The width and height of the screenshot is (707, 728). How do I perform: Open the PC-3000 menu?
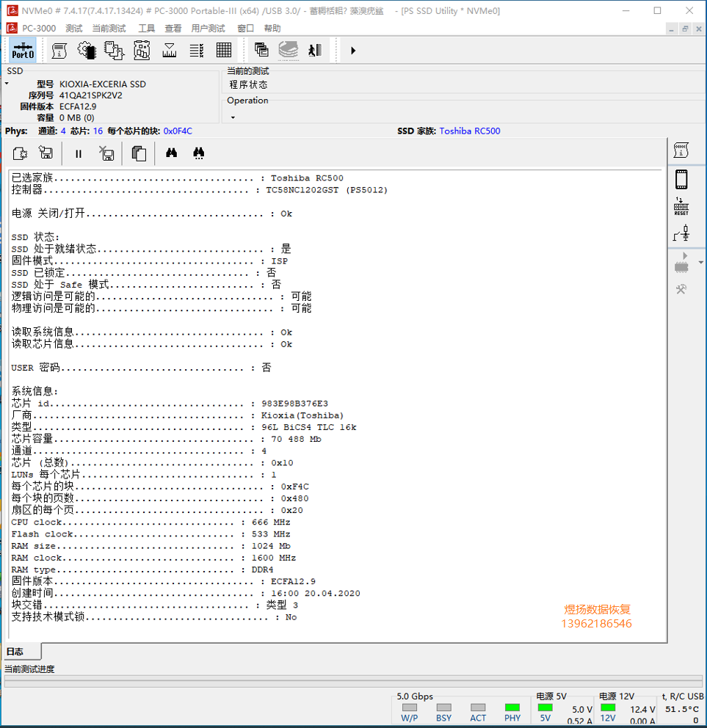[39, 29]
